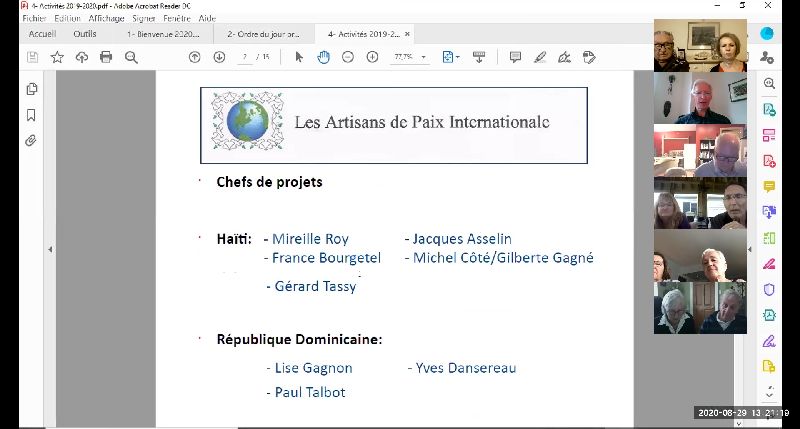800x429 pixels.
Task: Open the Create PDF tool
Action: click(769, 161)
